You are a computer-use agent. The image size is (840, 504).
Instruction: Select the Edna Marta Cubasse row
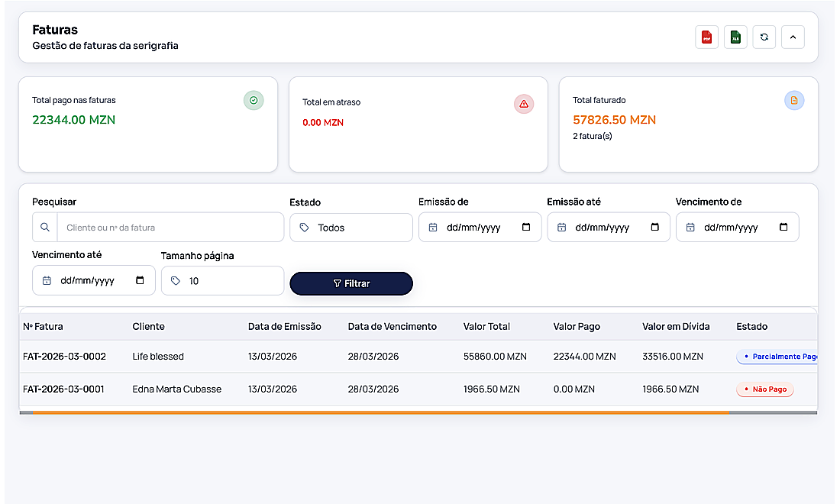(x=176, y=389)
